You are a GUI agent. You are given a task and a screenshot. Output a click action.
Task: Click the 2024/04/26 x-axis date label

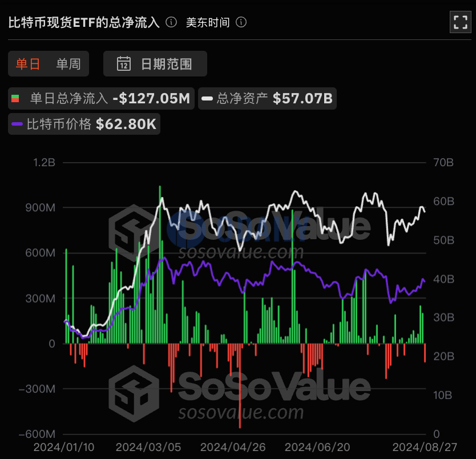click(233, 447)
